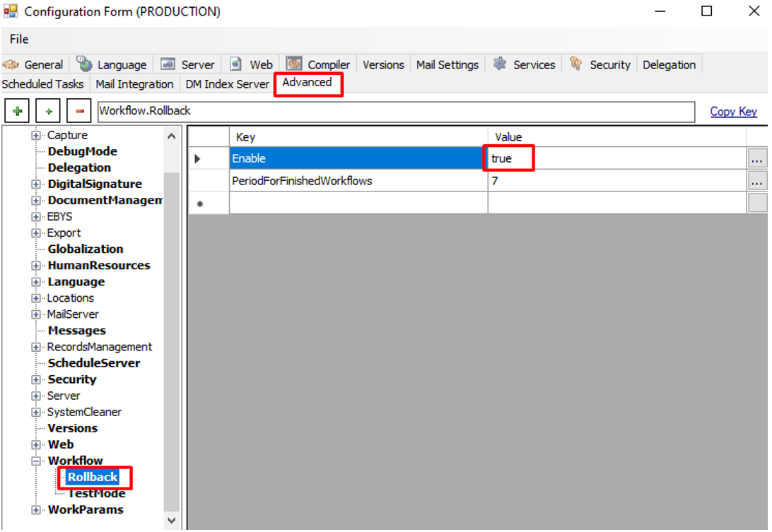
Task: Open the Compiler tab
Action: coord(319,64)
